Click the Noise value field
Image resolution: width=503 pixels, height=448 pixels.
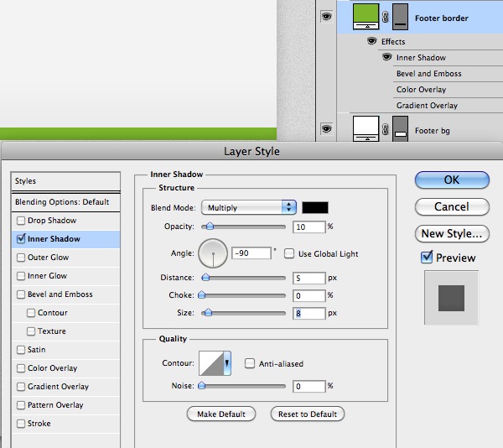tap(309, 387)
